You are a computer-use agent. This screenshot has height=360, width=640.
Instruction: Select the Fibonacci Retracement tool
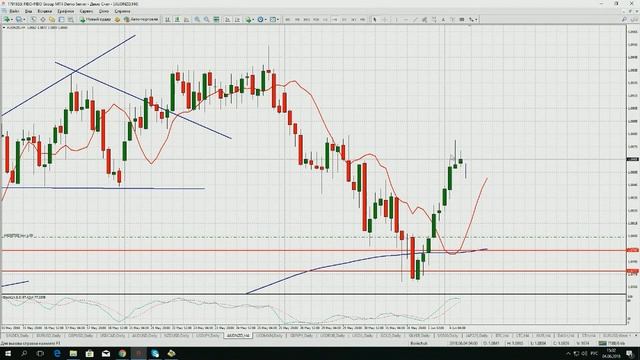[434, 19]
